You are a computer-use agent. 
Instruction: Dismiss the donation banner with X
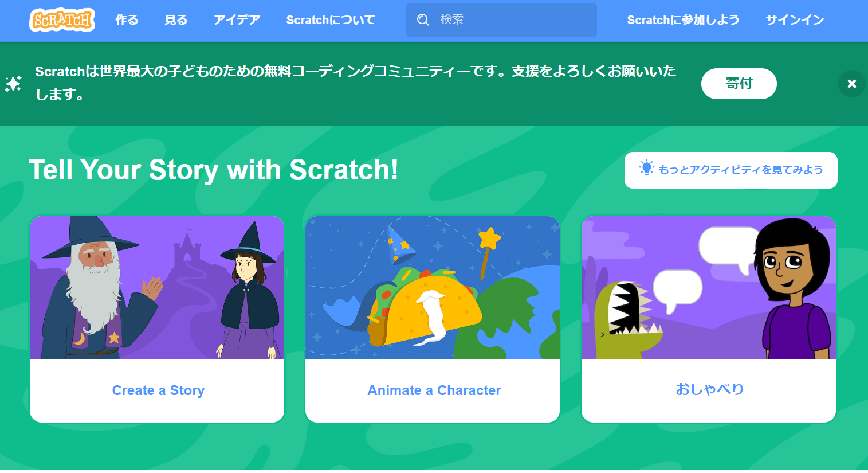(852, 84)
